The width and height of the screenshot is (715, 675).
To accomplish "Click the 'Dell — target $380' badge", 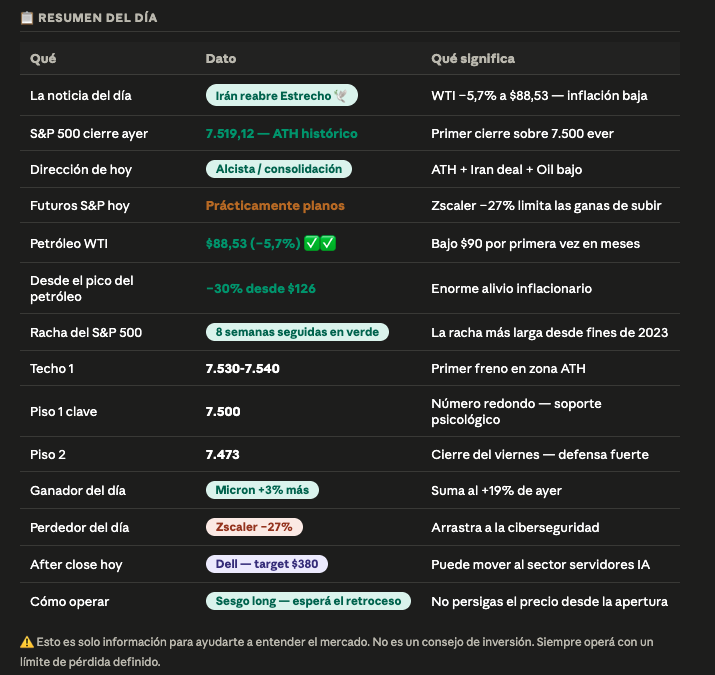I will (x=267, y=564).
